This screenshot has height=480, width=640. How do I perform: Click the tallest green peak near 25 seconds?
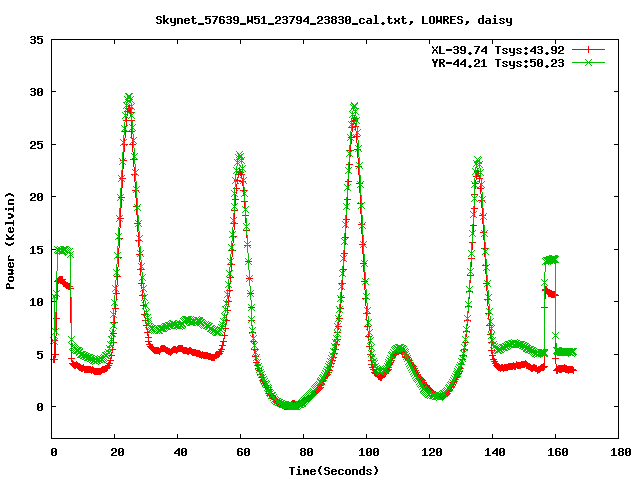[129, 98]
